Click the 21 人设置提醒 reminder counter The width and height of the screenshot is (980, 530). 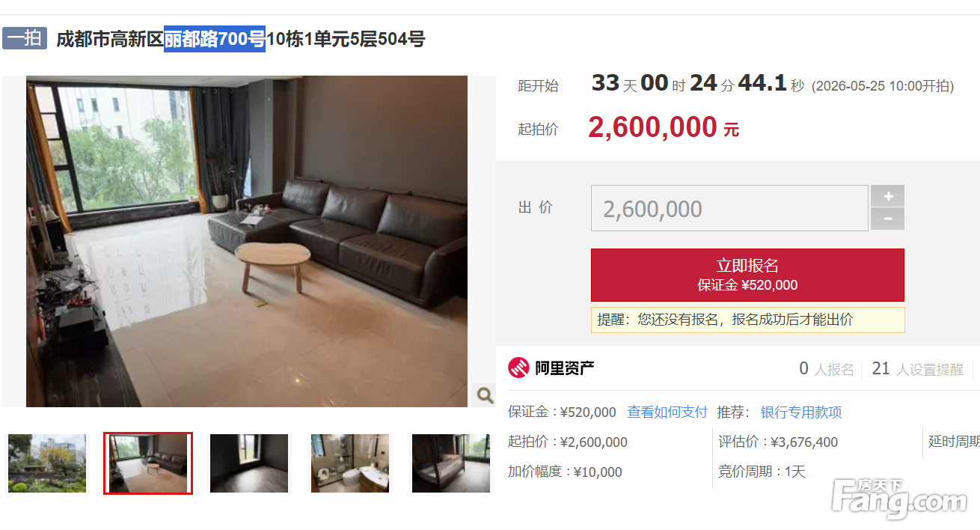pyautogui.click(x=917, y=369)
